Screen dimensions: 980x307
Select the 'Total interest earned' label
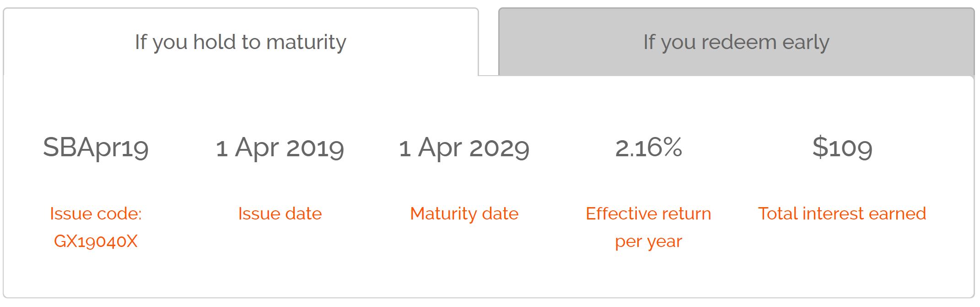842,214
